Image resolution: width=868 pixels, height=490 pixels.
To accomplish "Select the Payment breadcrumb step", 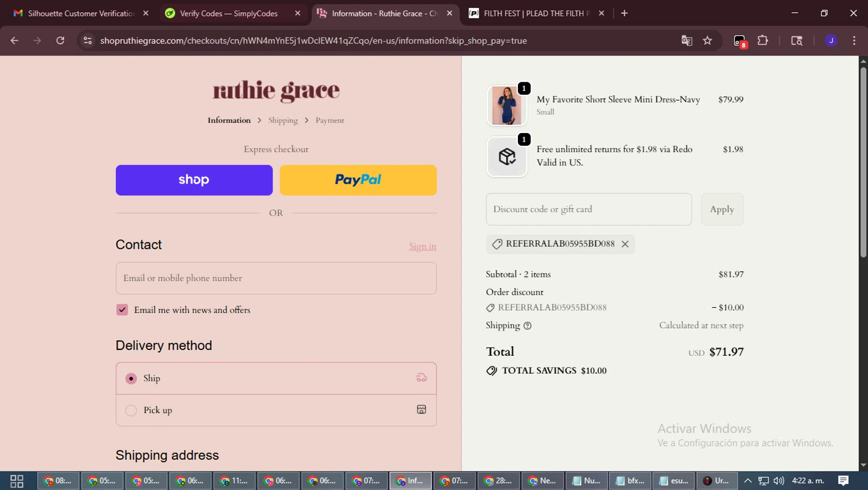I will [x=330, y=120].
